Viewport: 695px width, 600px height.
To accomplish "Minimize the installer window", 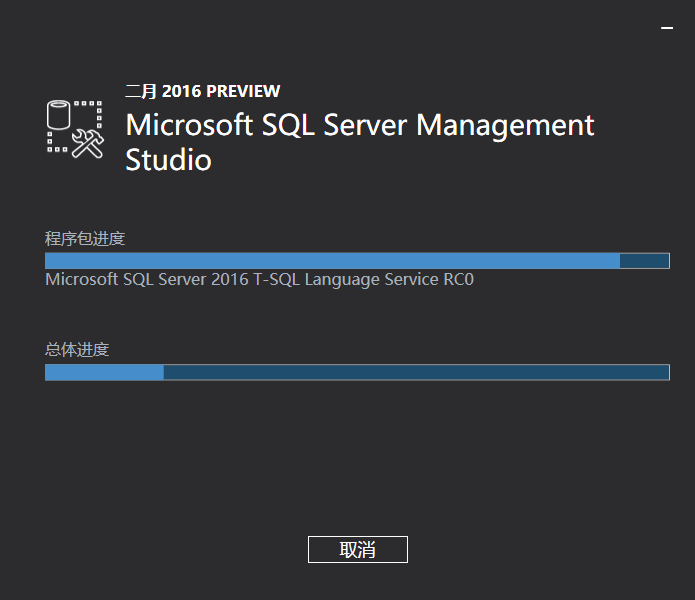I will point(667,29).
